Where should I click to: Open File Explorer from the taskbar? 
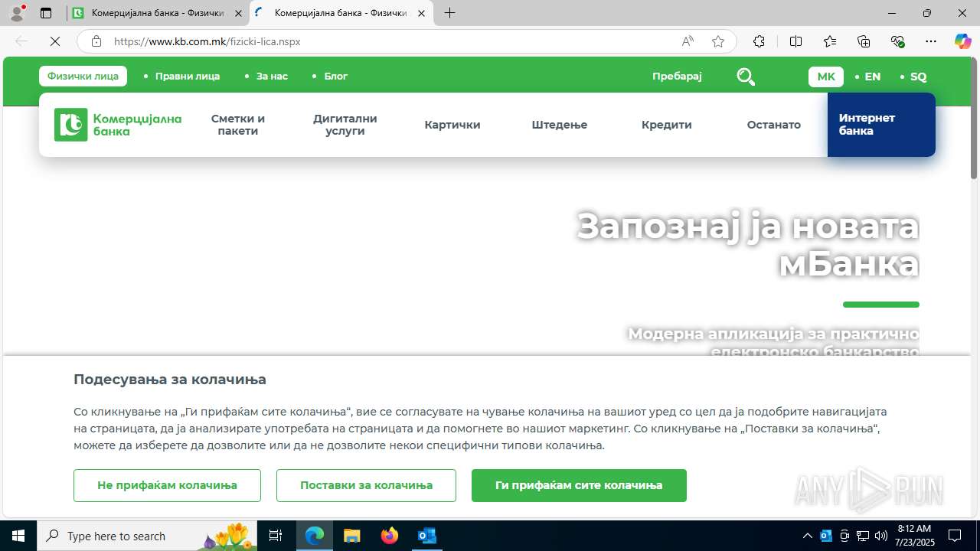[351, 536]
